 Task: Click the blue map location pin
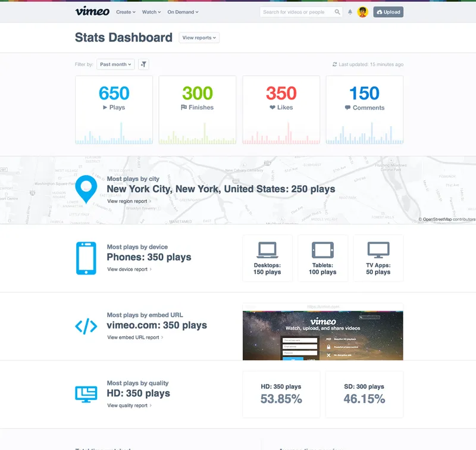click(x=86, y=189)
